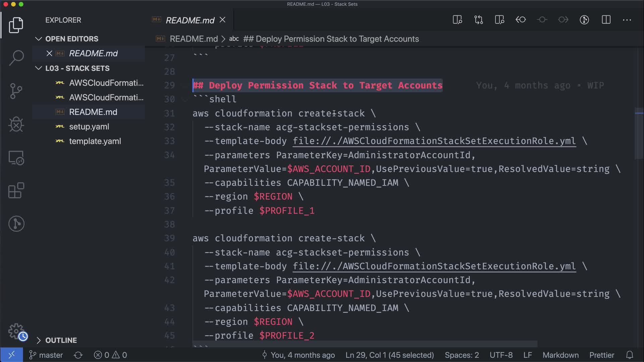Click the notifications bell in status bar
The height and width of the screenshot is (362, 644).
pos(630,355)
